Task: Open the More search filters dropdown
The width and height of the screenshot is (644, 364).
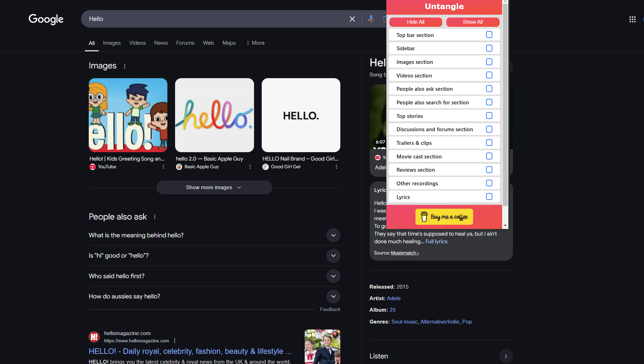Action: coord(255,43)
